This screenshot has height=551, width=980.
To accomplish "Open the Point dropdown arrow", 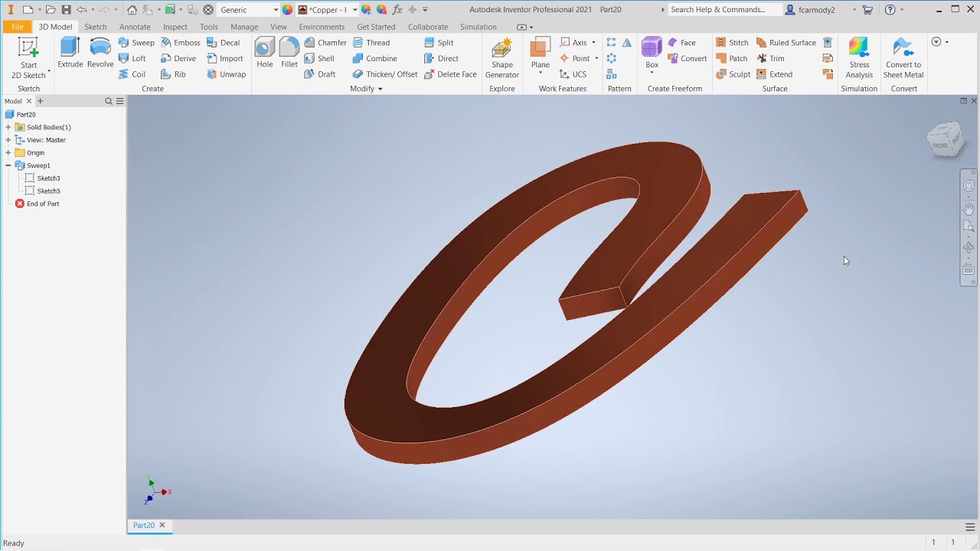I will tap(596, 59).
